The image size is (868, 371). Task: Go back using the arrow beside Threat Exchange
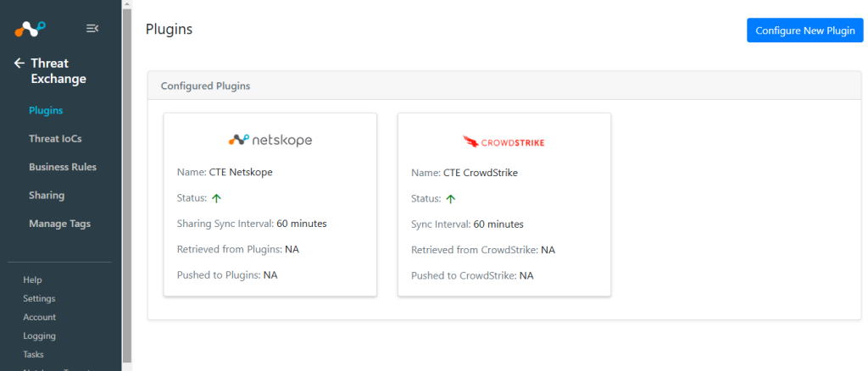tap(19, 63)
